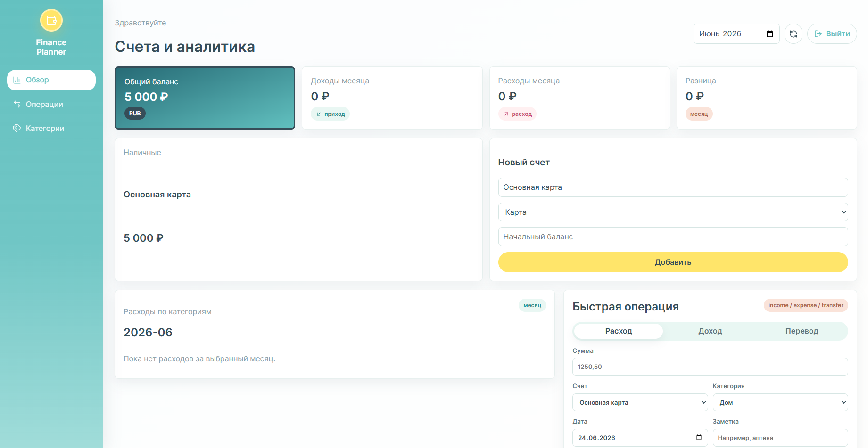Go to Операции page

click(51, 104)
